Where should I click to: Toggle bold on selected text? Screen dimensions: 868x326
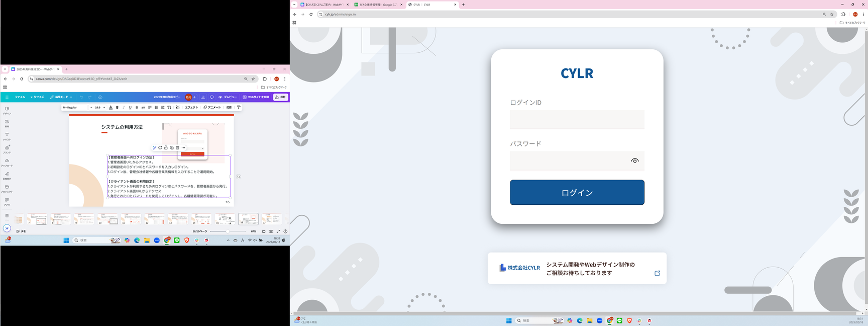click(118, 107)
